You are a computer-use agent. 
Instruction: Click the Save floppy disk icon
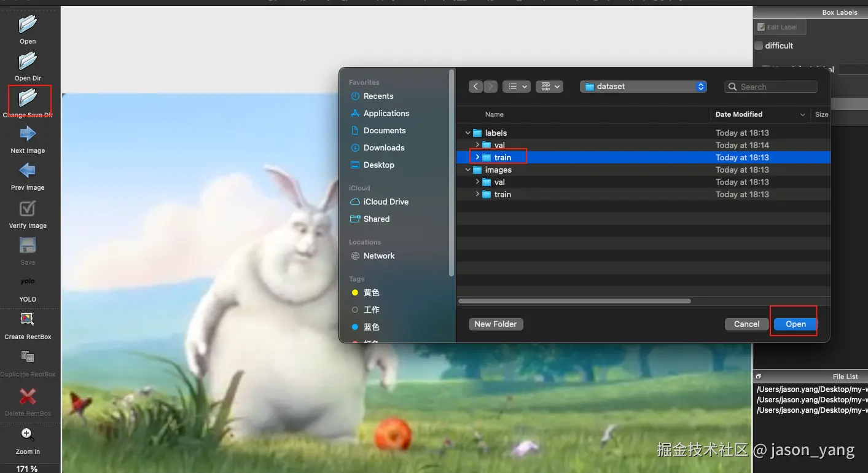tap(28, 246)
